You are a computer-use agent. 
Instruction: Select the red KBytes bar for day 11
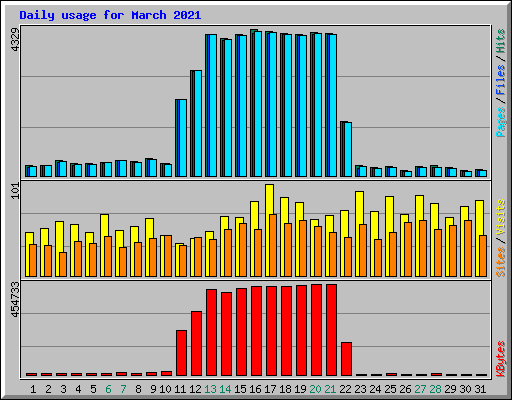(181, 353)
